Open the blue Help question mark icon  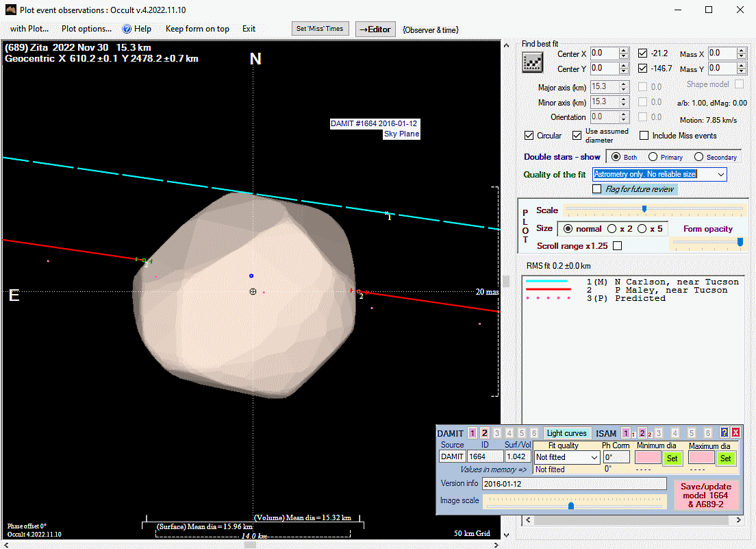point(127,29)
